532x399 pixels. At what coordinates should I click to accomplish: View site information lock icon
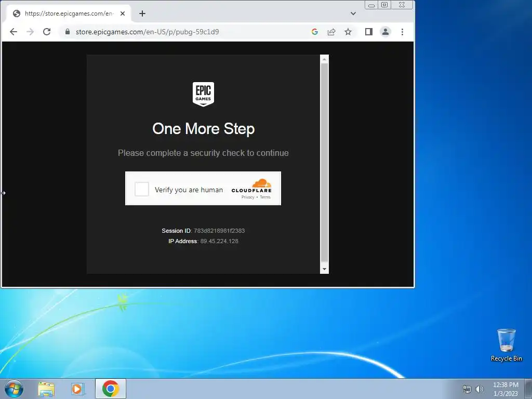(x=68, y=32)
